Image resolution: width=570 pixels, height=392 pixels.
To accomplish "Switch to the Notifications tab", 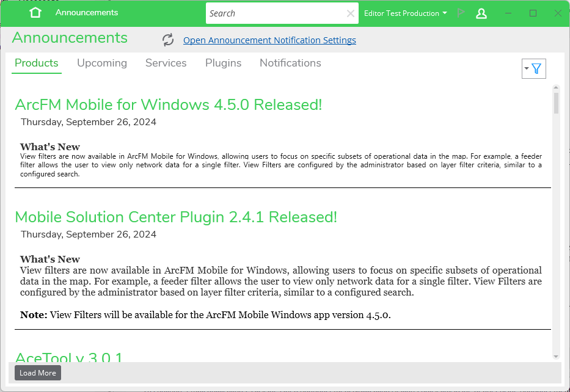I will (x=290, y=64).
